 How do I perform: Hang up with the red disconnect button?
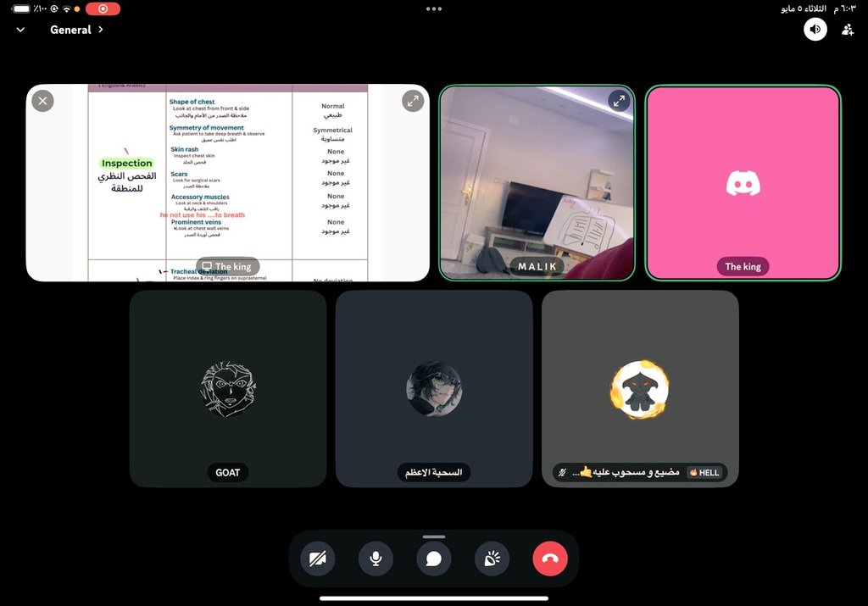(550, 559)
